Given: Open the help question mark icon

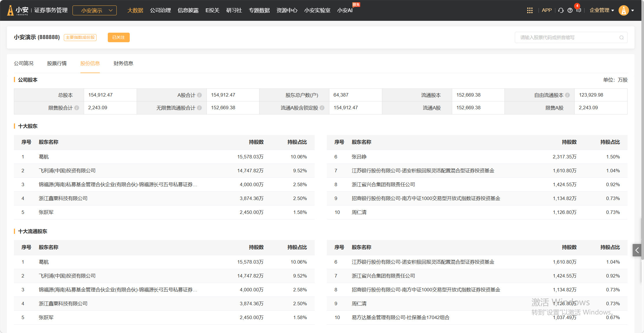Looking at the screenshot, I should [570, 10].
